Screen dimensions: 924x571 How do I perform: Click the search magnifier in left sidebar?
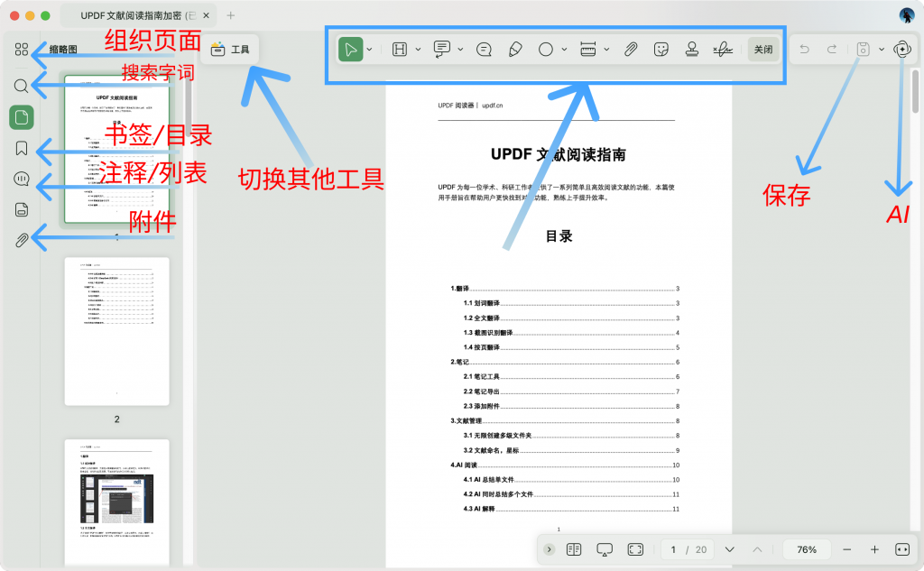pos(23,86)
